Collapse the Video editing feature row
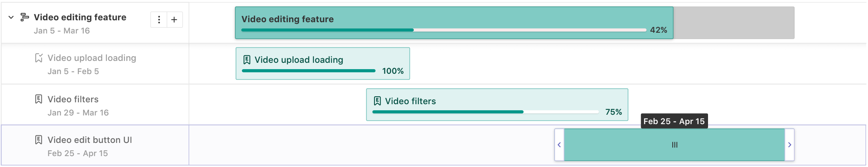Image resolution: width=868 pixels, height=167 pixels. click(11, 17)
